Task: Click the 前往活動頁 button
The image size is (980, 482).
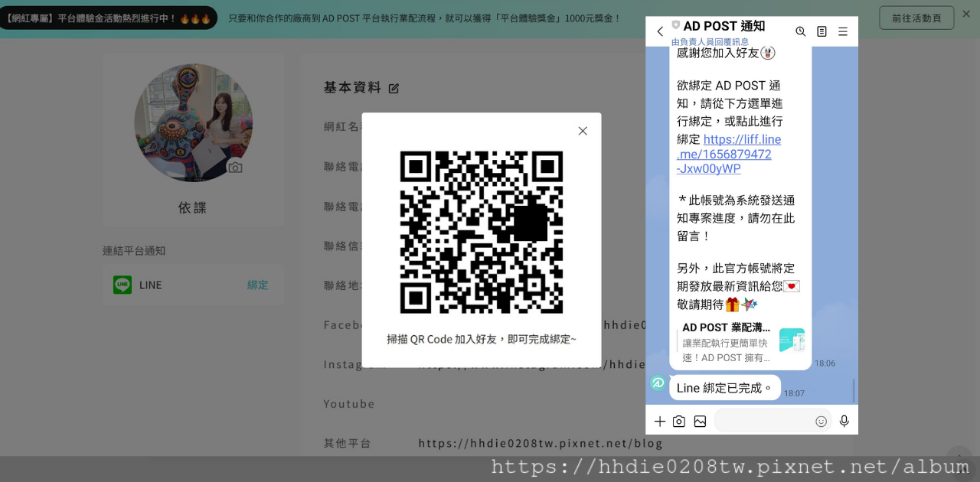Action: click(916, 18)
